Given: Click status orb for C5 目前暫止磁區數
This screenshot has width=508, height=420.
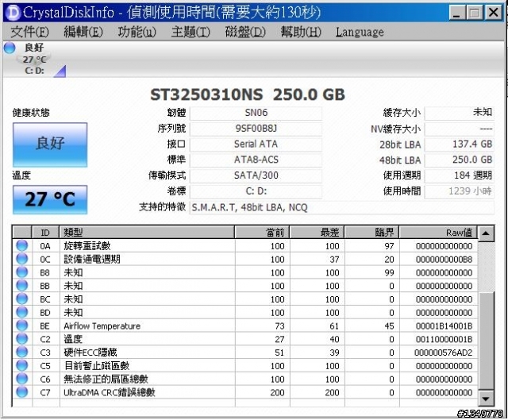Looking at the screenshot, I should [22, 365].
